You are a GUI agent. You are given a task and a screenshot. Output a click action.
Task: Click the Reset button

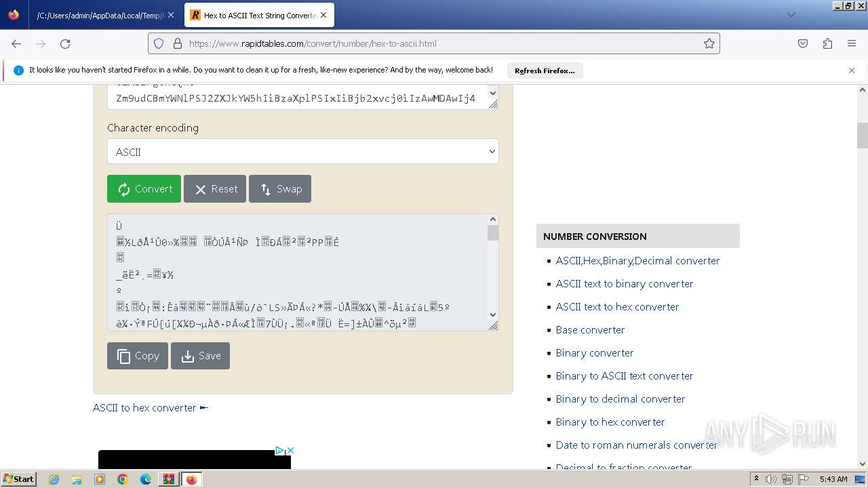click(x=215, y=189)
